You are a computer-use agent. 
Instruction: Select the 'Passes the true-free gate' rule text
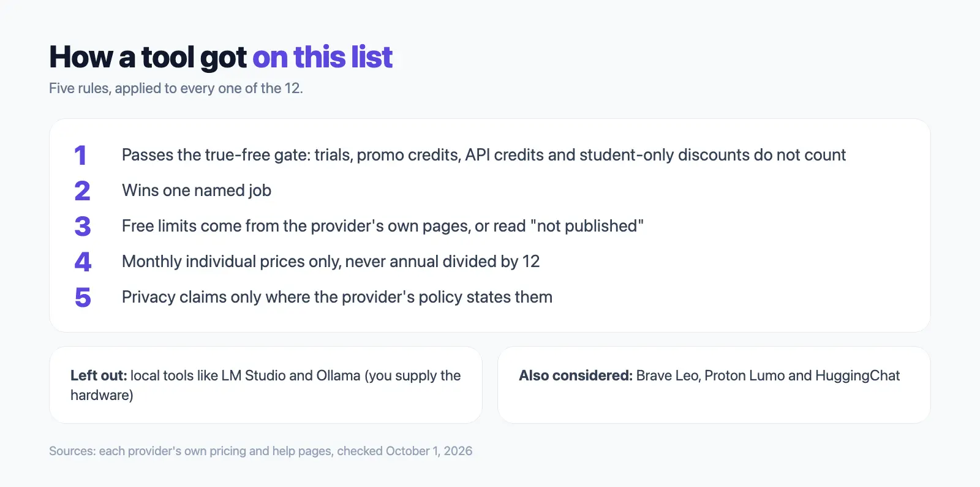(484, 155)
